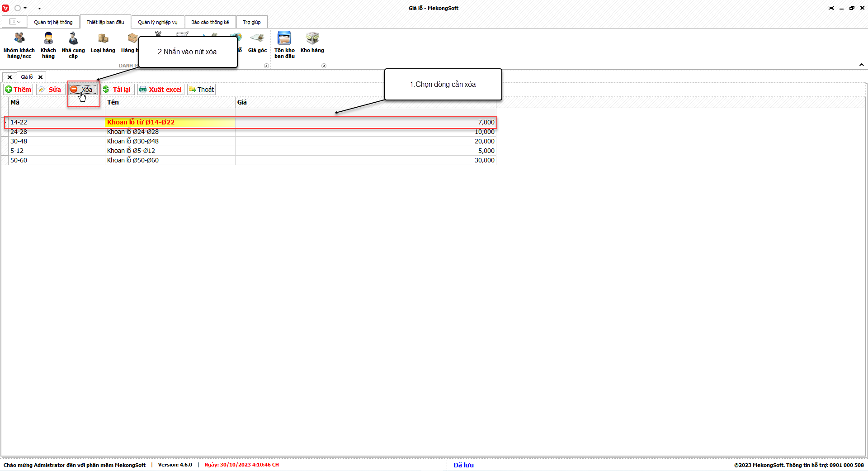Open Tồn kho ban đầu opening stock
Viewport: 868px width, 471px height.
[x=284, y=46]
